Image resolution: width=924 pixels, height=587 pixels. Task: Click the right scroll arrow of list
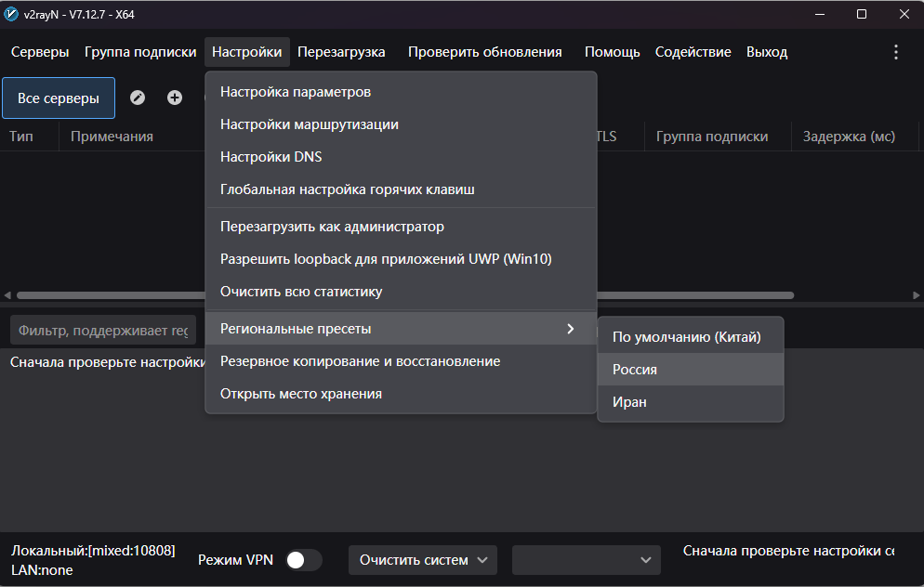click(916, 295)
